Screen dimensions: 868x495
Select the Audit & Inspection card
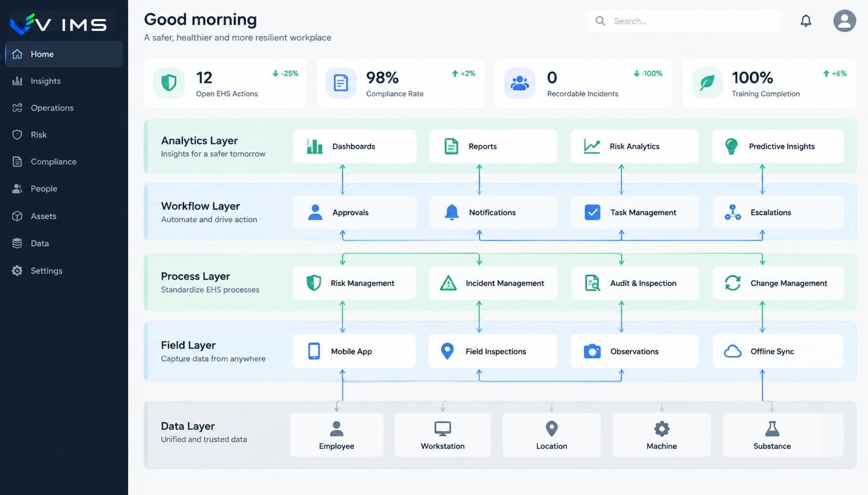click(x=635, y=283)
